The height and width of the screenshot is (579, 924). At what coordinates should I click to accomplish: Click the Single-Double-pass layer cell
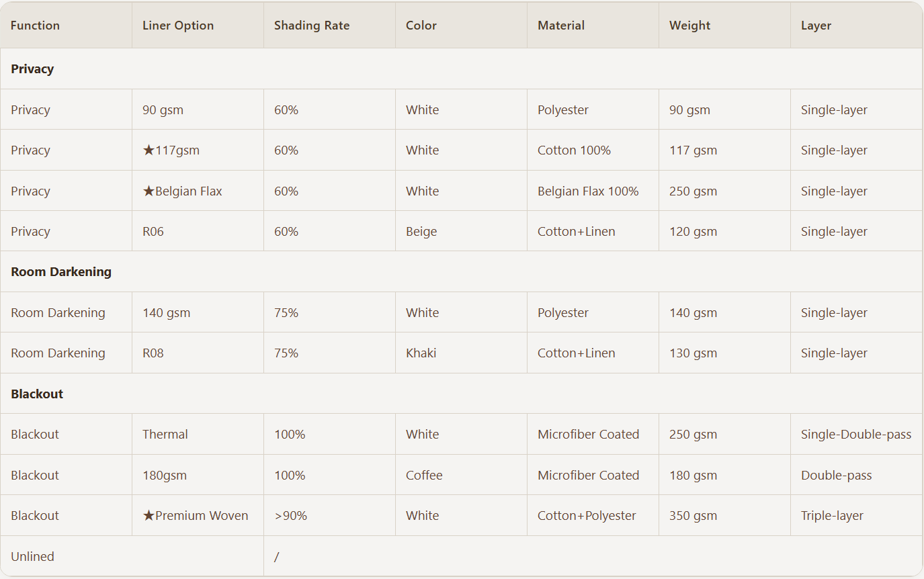click(856, 434)
